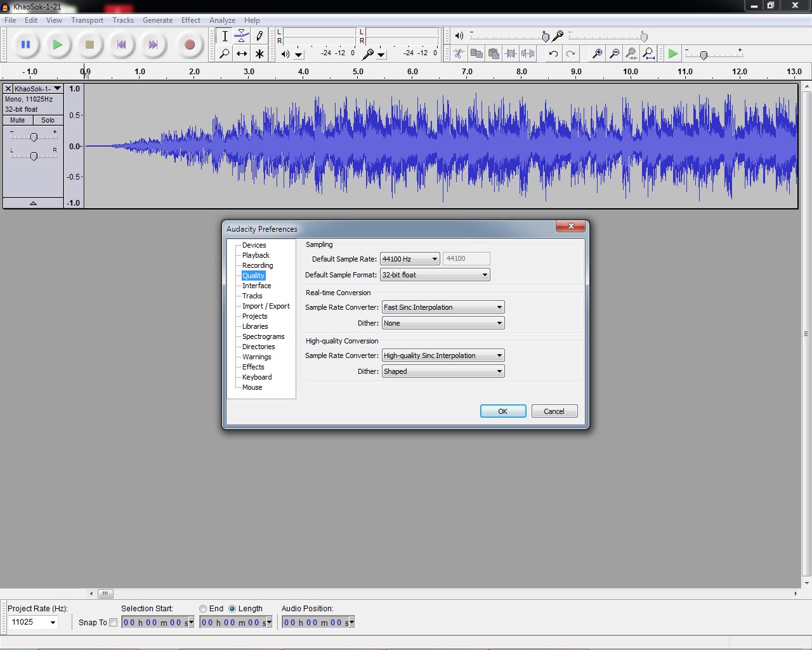Image resolution: width=812 pixels, height=650 pixels.
Task: Click the track gain slider
Action: pyautogui.click(x=34, y=136)
